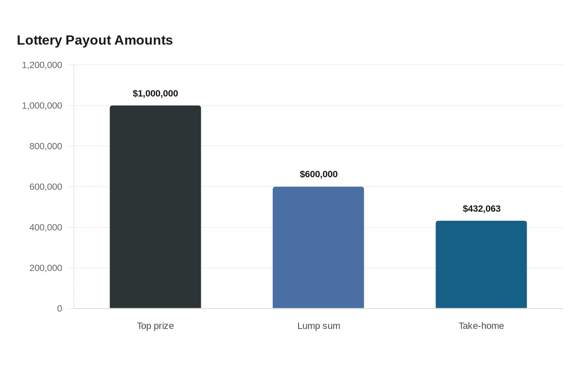Viewport: 588px width, 370px height.
Task: Click the 1,200,000 y-axis tick label
Action: (42, 65)
